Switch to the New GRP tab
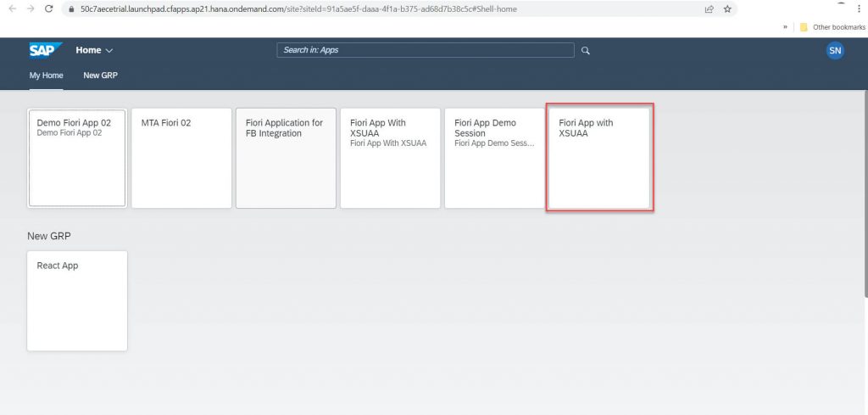868x415 pixels. 100,76
